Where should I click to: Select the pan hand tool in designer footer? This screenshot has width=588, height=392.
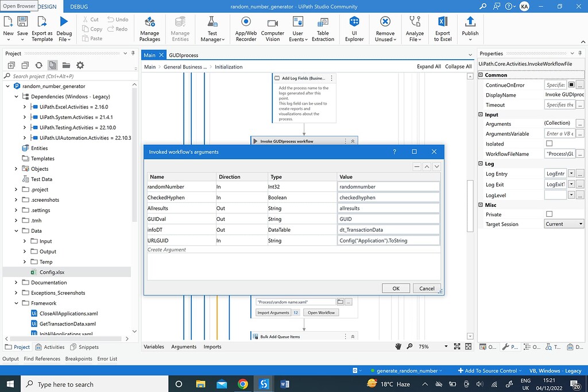click(398, 346)
